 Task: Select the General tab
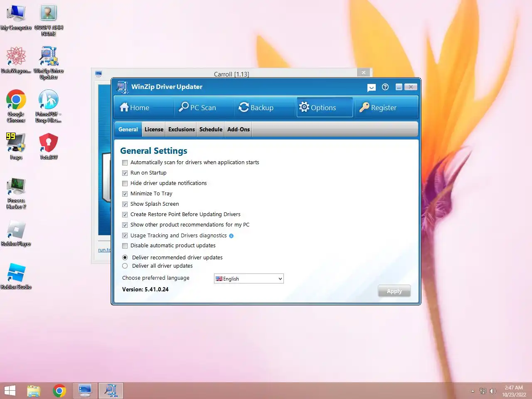(x=128, y=129)
